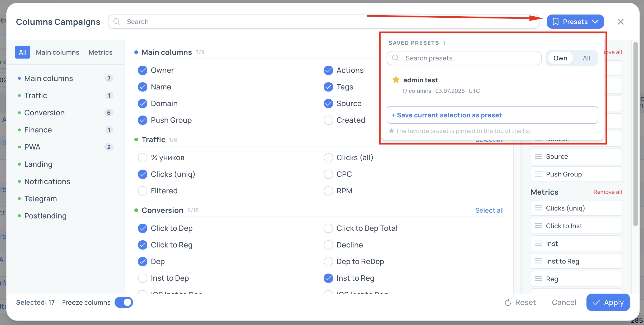Jump to Conversion category in sidebar
The height and width of the screenshot is (325, 644).
65,113
